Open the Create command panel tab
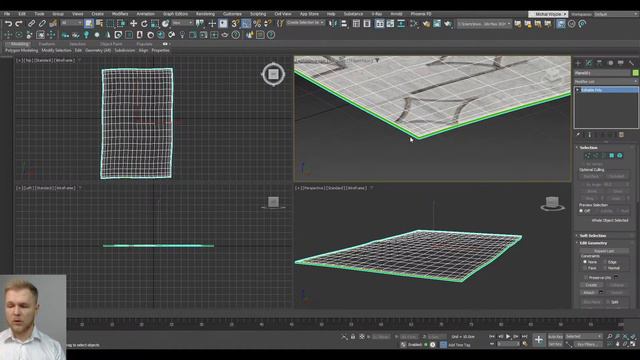Viewport: 640px width, 360px height. (x=578, y=63)
